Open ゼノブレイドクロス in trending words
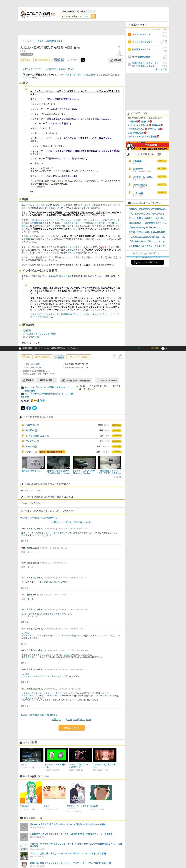This screenshot has width=186, height=868. click(x=141, y=34)
